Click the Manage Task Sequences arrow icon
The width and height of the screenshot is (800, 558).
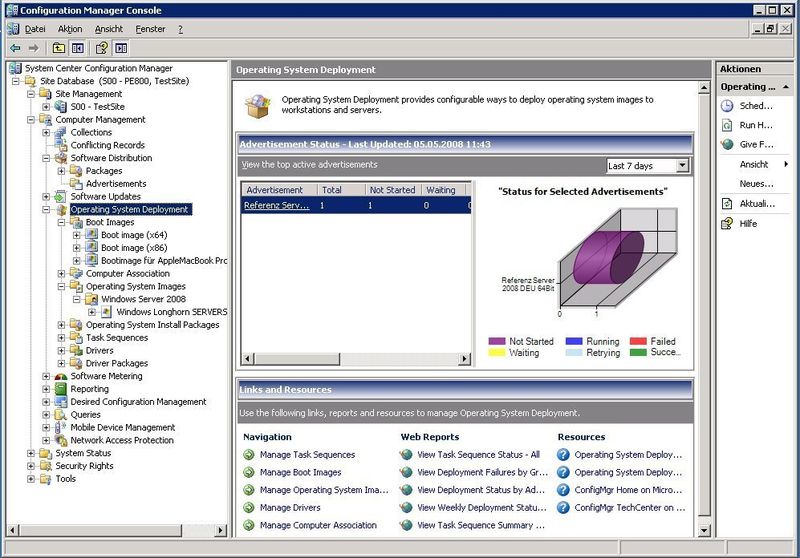pos(249,454)
